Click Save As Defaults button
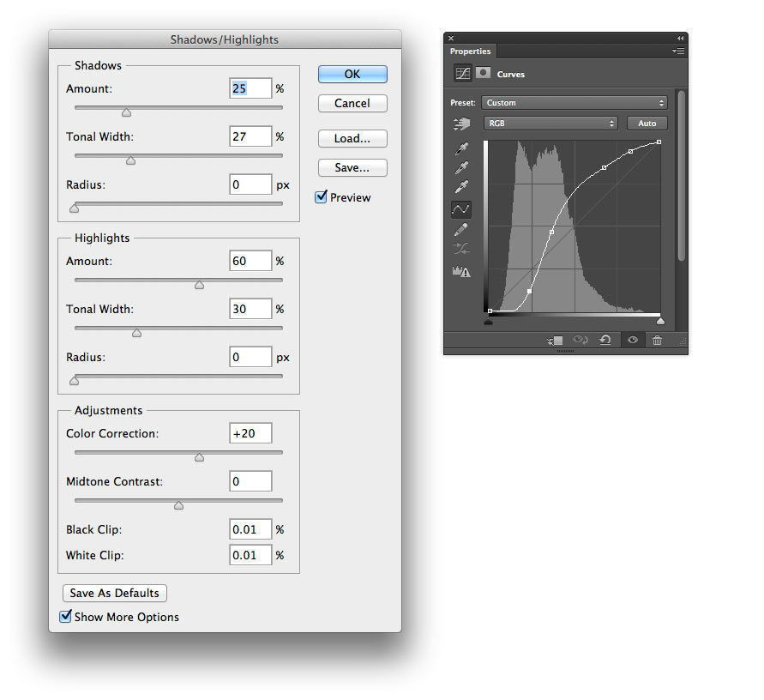Image resolution: width=764 pixels, height=700 pixels. 115,593
